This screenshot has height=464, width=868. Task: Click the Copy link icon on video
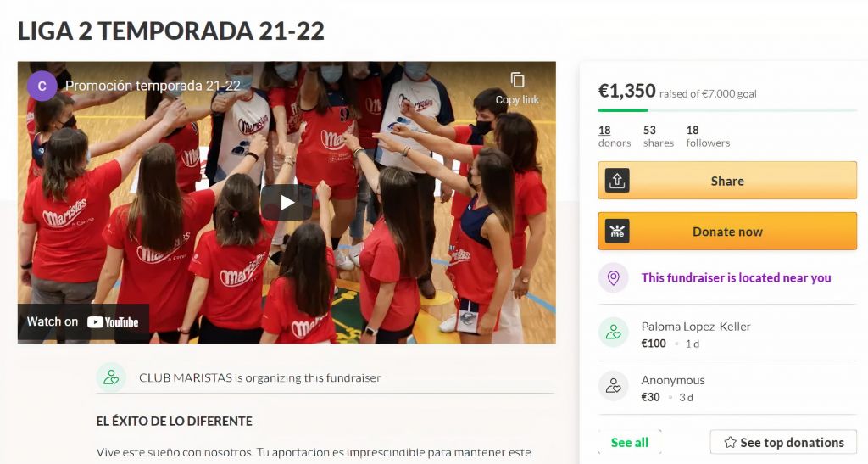[x=517, y=81]
